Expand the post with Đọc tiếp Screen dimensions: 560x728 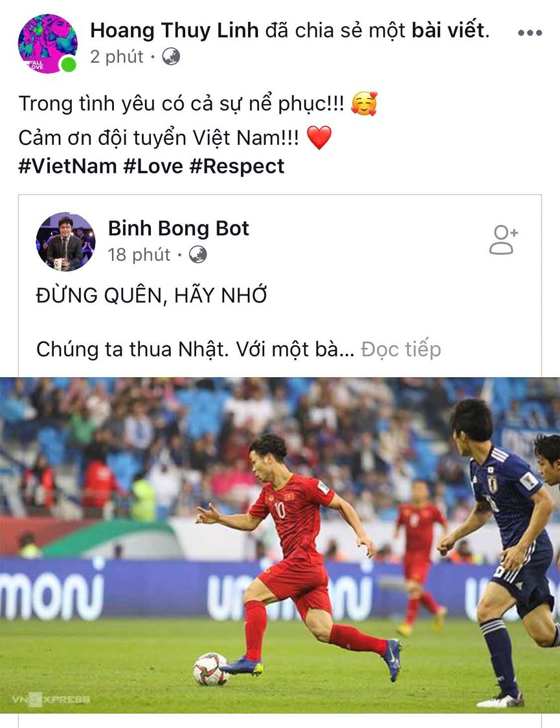pos(401,349)
